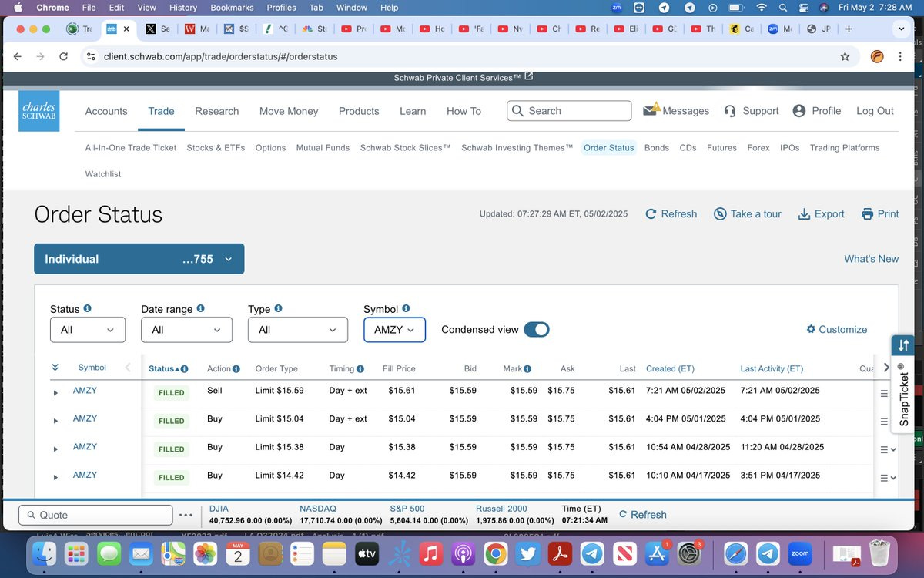Click AMZY symbol link in Sell row
924x578 pixels.
85,391
